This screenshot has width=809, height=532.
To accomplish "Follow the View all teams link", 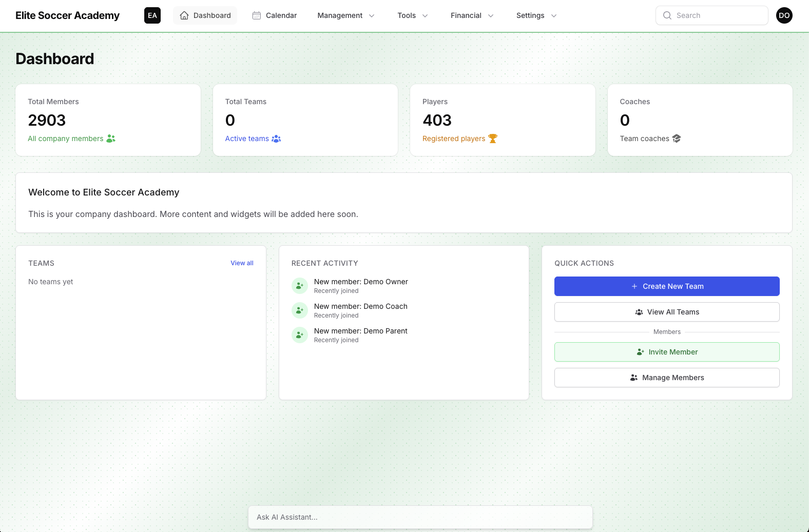I will 242,263.
